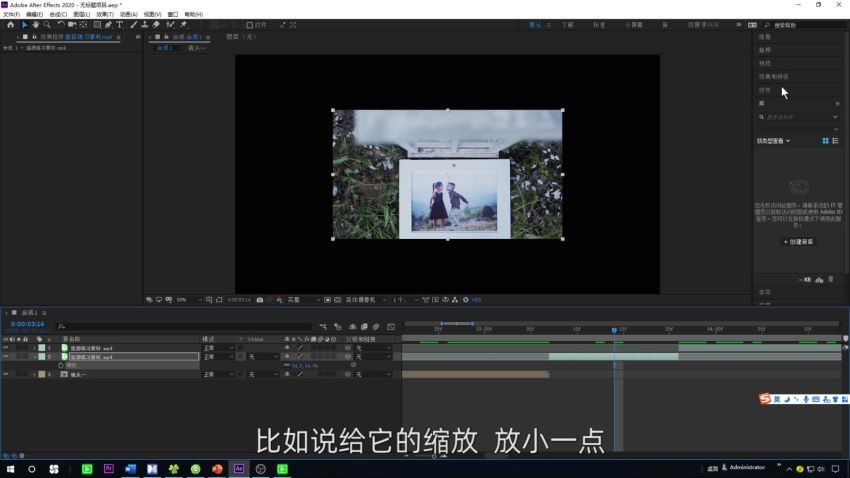This screenshot has width=850, height=478.
Task: Click the create library button
Action: (x=799, y=242)
